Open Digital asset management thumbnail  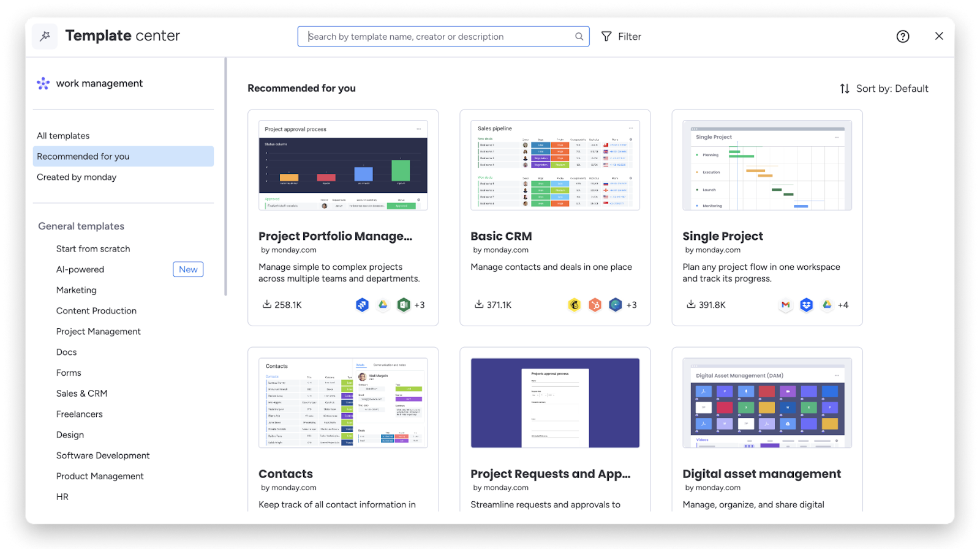pos(767,403)
